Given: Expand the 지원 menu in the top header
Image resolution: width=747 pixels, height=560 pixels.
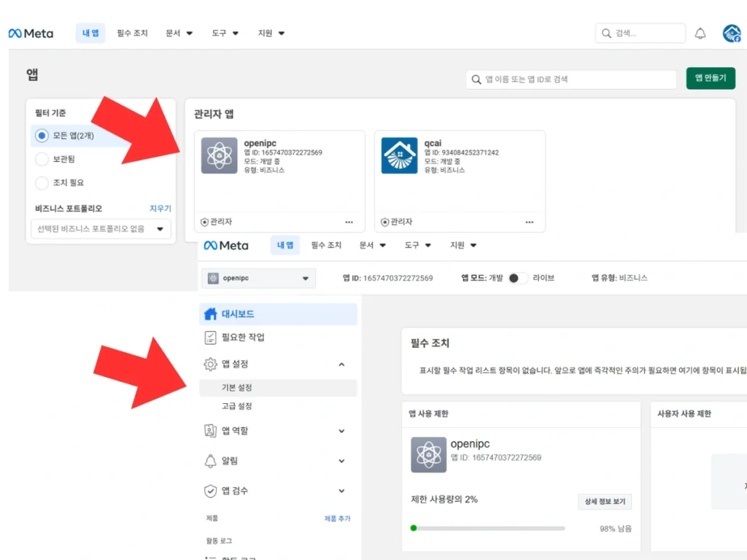Looking at the screenshot, I should pyautogui.click(x=271, y=34).
